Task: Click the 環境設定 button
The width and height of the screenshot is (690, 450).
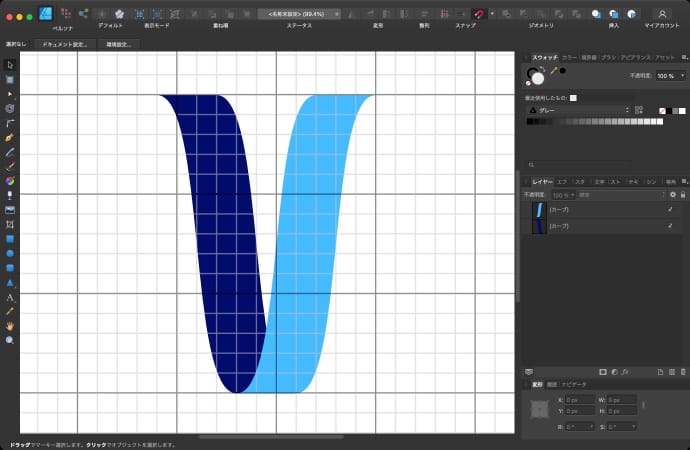Action: pyautogui.click(x=120, y=44)
